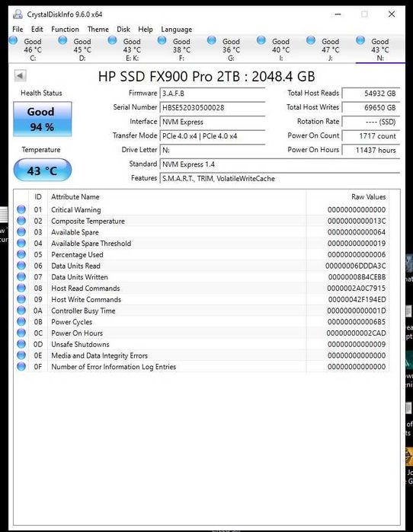Click the Good 94 % health status button
Image resolution: width=413 pixels, height=532 pixels.
click(43, 119)
